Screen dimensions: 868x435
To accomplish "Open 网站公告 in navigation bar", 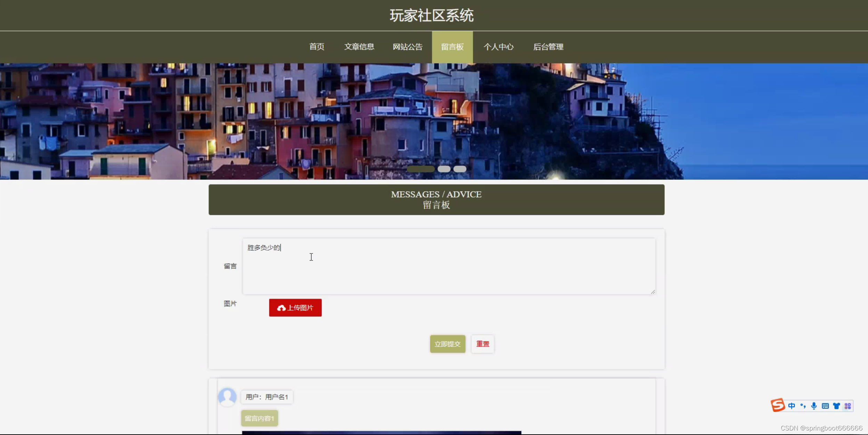I will (408, 47).
